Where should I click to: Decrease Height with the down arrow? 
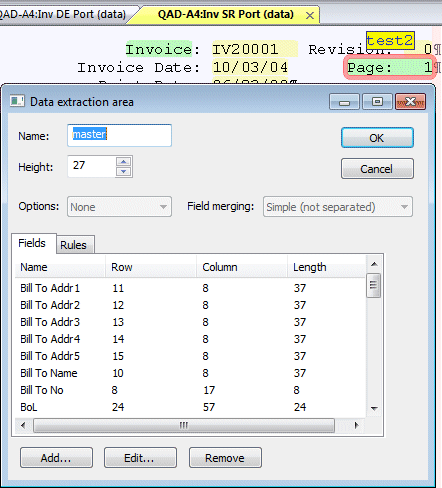124,171
